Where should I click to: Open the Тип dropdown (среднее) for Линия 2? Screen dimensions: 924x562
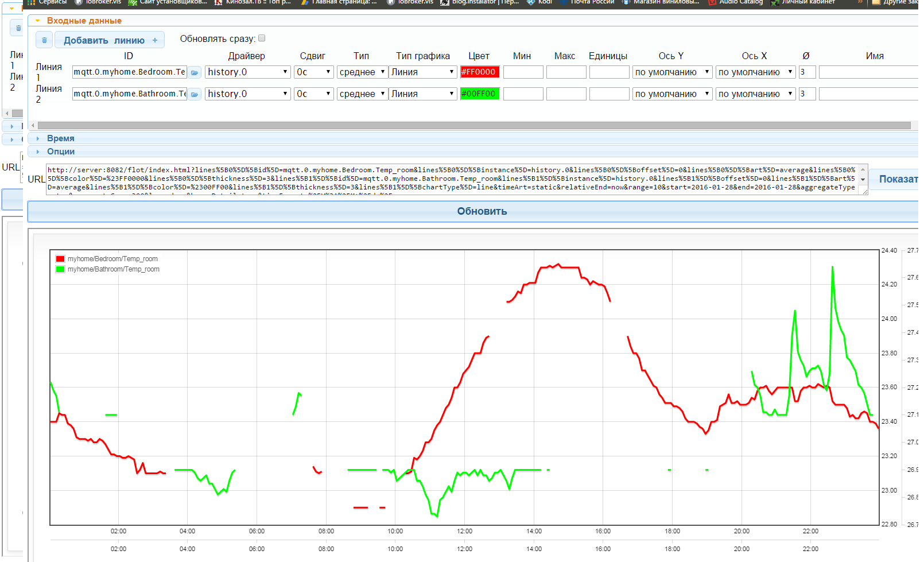pos(362,94)
